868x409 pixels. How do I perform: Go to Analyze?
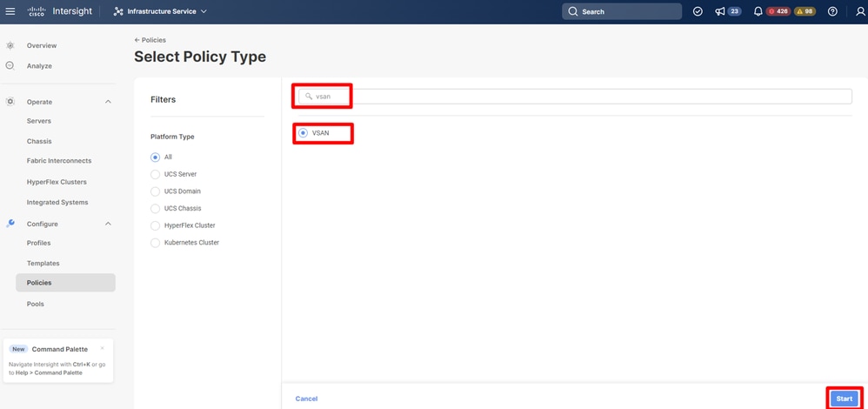39,66
